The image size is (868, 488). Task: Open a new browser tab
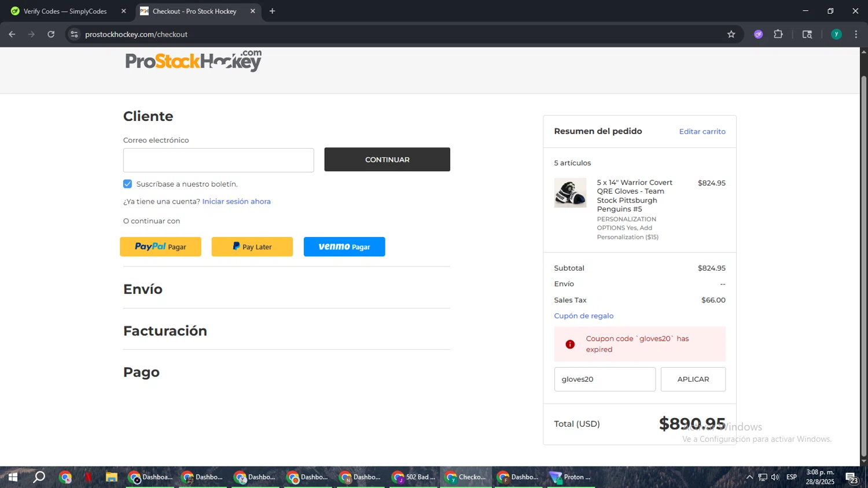tap(272, 11)
